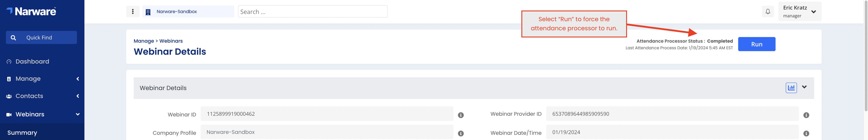This screenshot has height=140, width=868.
Task: Run the attendance processor
Action: 756,44
